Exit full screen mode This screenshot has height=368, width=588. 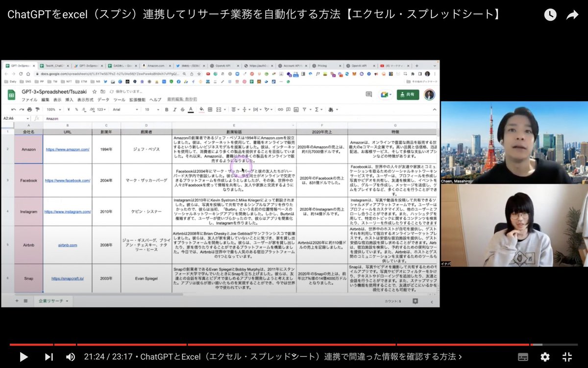click(567, 357)
